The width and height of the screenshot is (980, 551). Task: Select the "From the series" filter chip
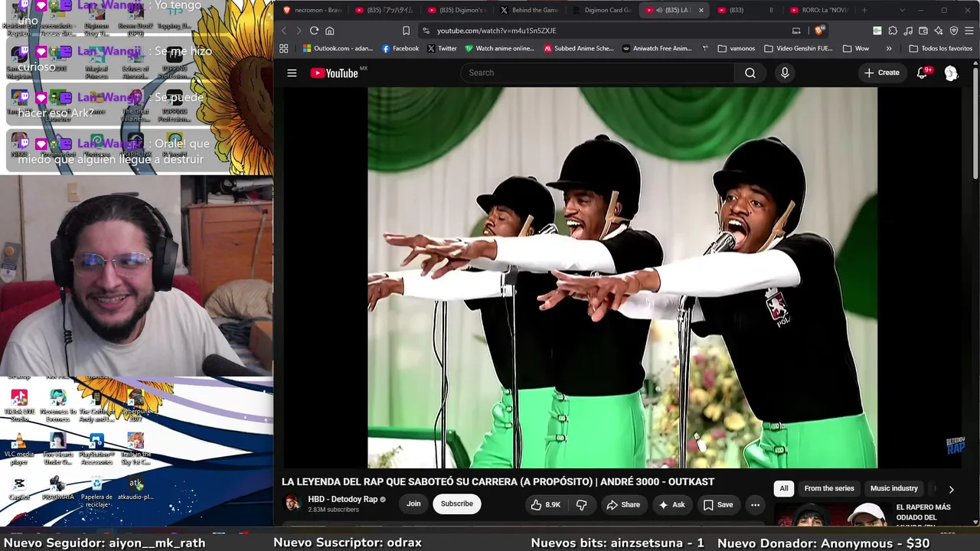pos(829,488)
